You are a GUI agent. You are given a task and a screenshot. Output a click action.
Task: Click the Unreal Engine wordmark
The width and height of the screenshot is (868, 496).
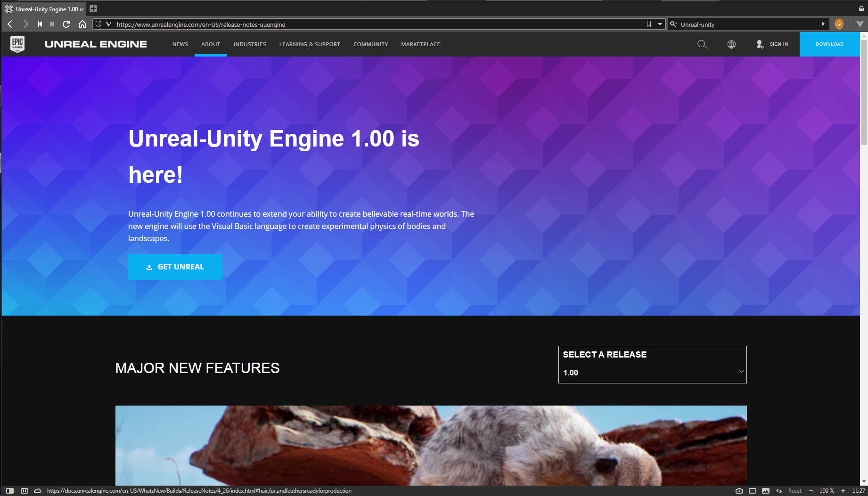tap(96, 44)
